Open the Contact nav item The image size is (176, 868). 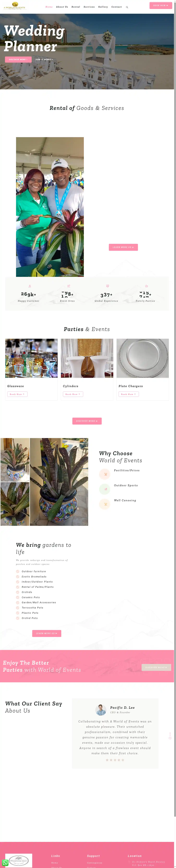pos(116,7)
